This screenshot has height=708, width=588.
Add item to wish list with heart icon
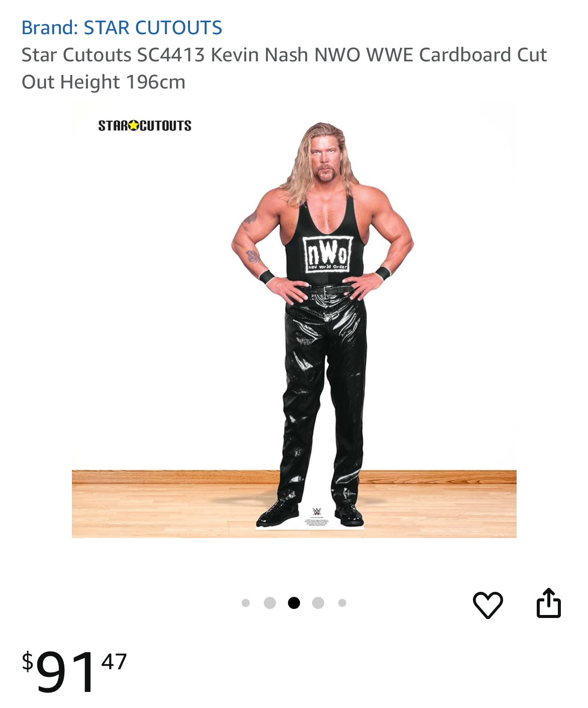pyautogui.click(x=487, y=604)
